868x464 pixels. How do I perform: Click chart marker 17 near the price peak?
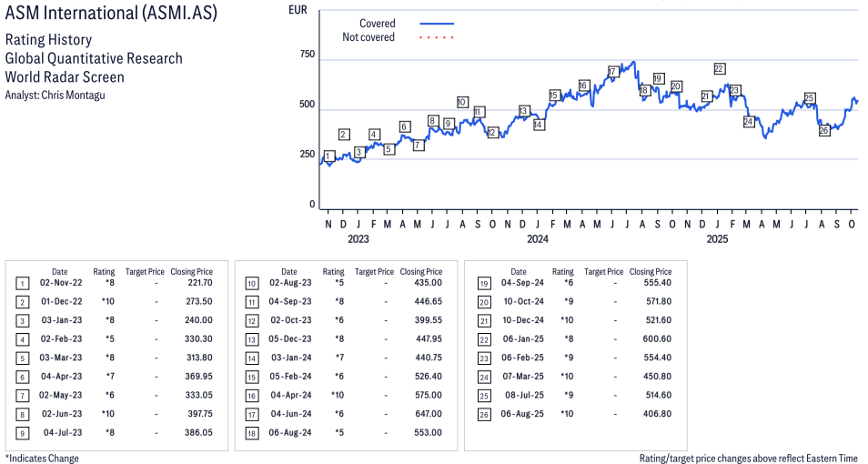[612, 72]
